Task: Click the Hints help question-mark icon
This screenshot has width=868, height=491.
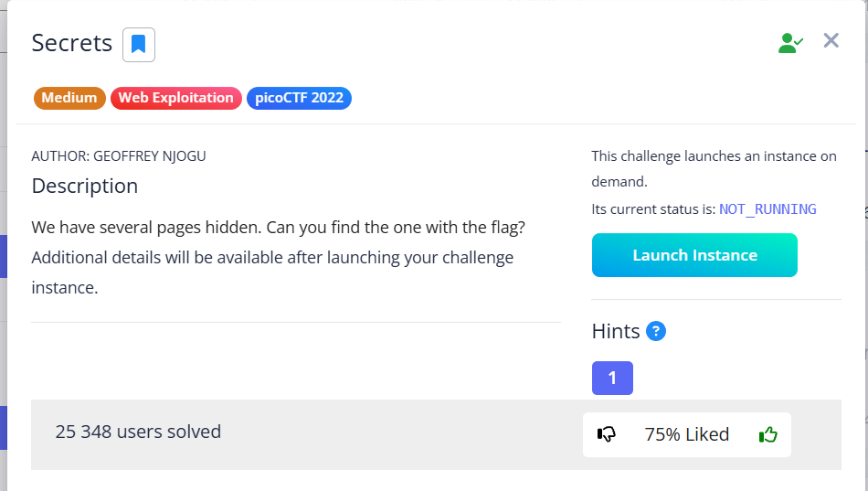Action: click(655, 331)
